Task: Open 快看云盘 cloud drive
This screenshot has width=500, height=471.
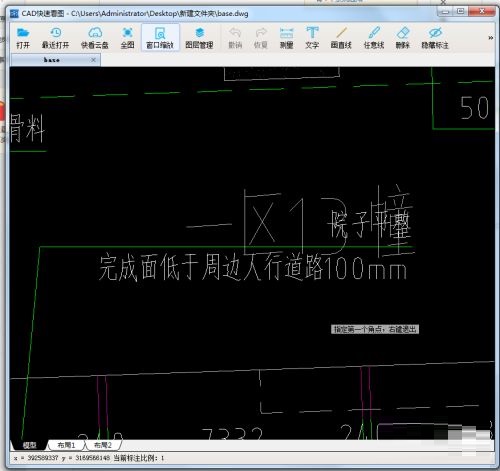Action: pos(95,38)
